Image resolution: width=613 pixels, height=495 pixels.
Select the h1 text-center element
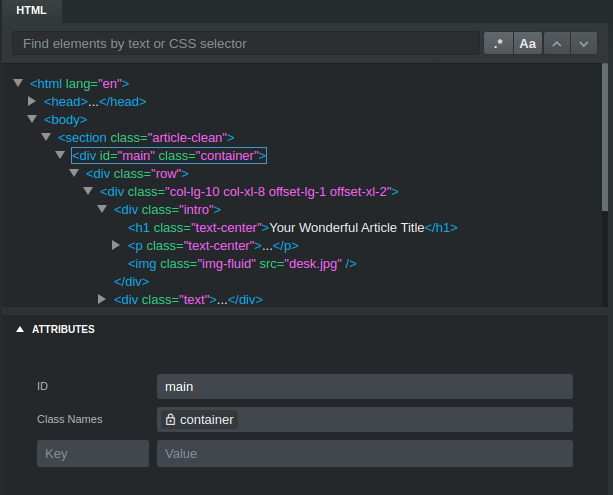pos(292,227)
